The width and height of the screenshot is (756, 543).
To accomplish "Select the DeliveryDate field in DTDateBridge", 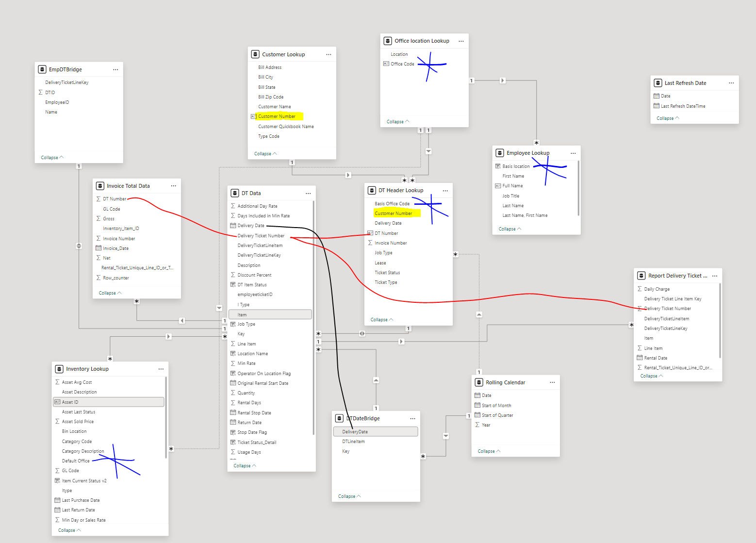I will (x=376, y=431).
